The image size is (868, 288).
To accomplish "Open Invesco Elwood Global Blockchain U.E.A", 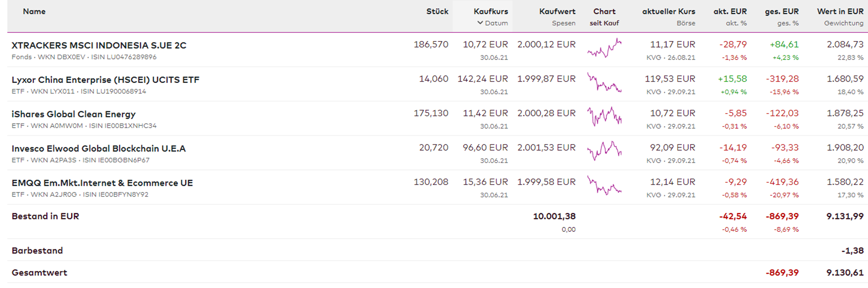I will tap(99, 148).
